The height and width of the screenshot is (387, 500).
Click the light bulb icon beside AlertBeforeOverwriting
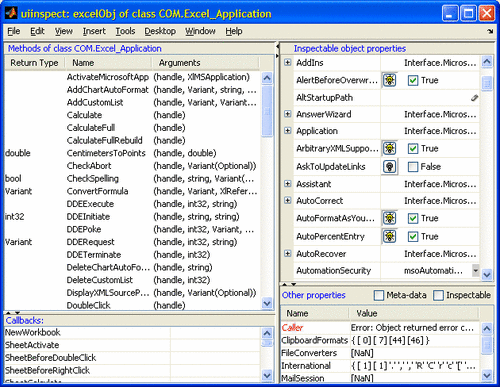pyautogui.click(x=389, y=80)
